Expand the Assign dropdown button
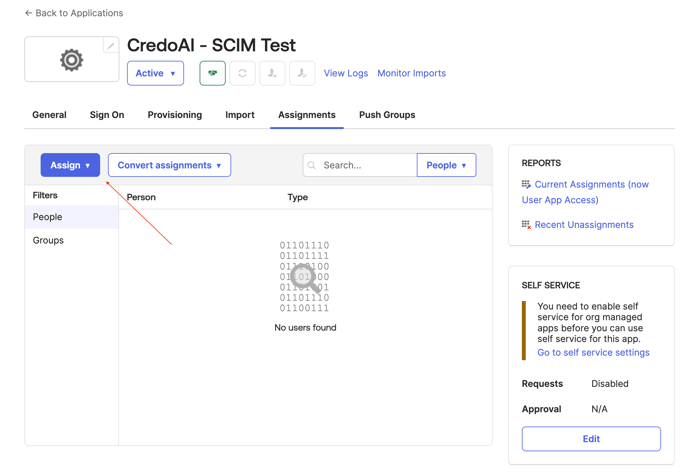Viewport: 688px width, 474px height. coord(70,165)
